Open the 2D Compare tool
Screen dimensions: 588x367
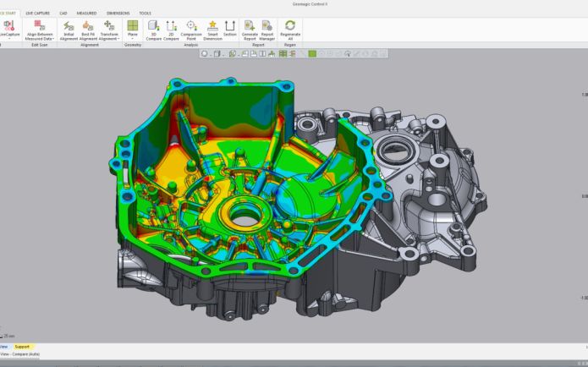(x=172, y=30)
